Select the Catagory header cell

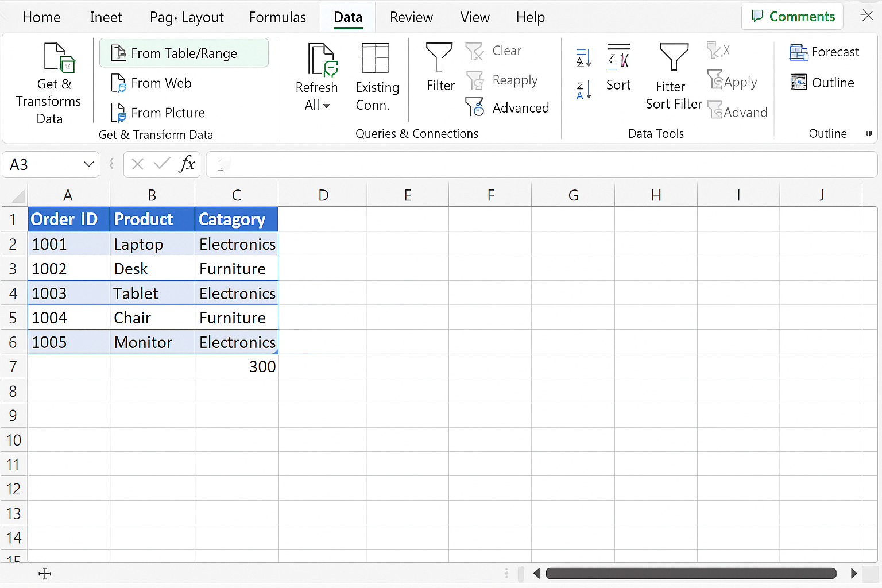click(x=237, y=219)
